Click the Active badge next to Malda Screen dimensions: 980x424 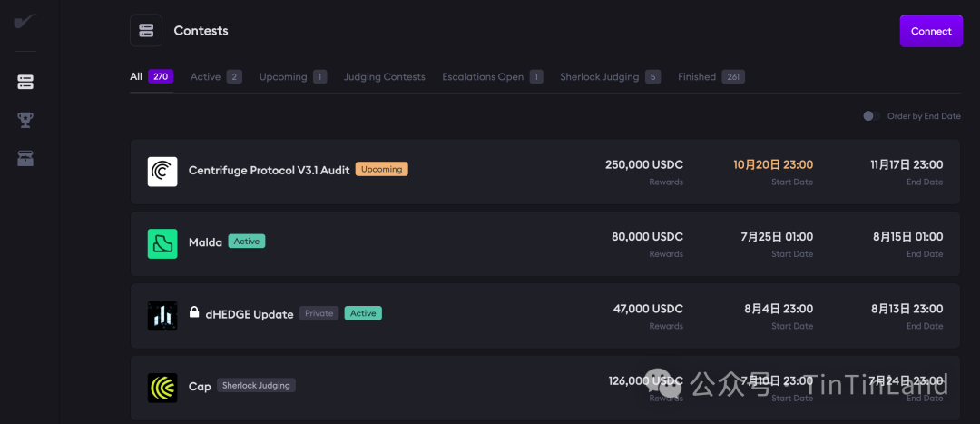[247, 241]
